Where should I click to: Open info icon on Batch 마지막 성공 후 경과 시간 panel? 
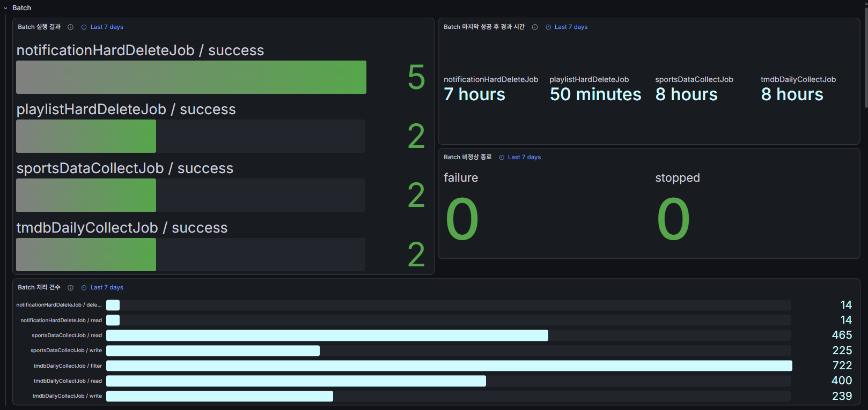point(535,27)
